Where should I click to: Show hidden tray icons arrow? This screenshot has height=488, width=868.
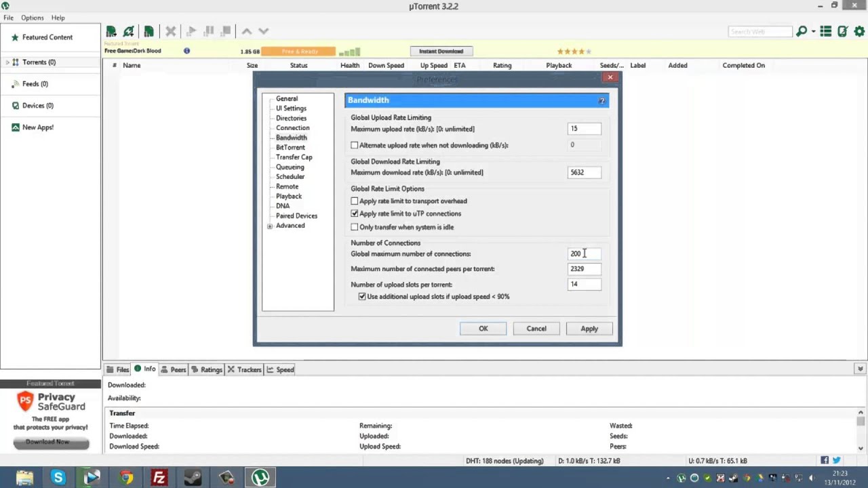[x=668, y=479]
